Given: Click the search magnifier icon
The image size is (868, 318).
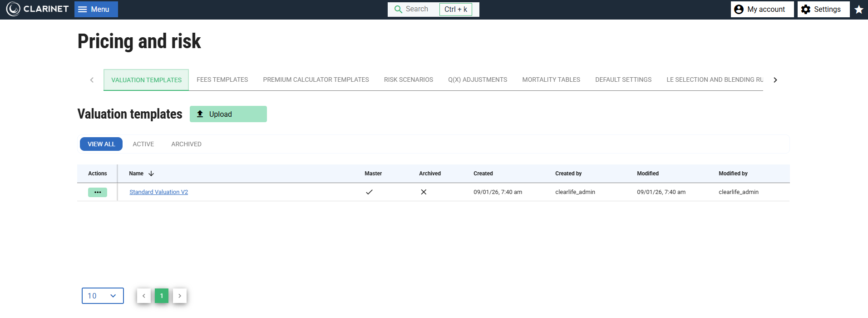Looking at the screenshot, I should (x=398, y=9).
